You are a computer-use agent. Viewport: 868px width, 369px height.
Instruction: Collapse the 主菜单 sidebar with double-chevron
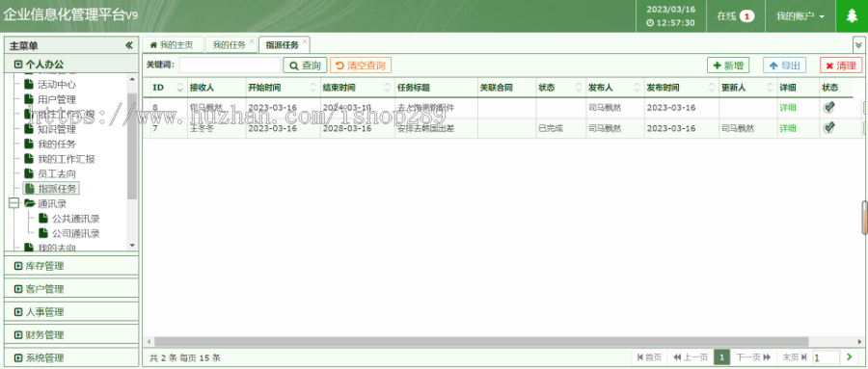coord(129,45)
